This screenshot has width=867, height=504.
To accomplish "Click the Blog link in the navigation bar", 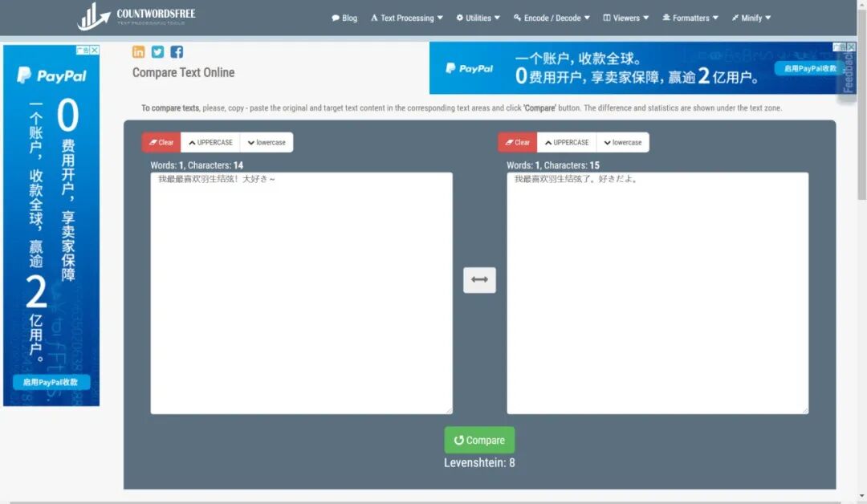I will [344, 17].
